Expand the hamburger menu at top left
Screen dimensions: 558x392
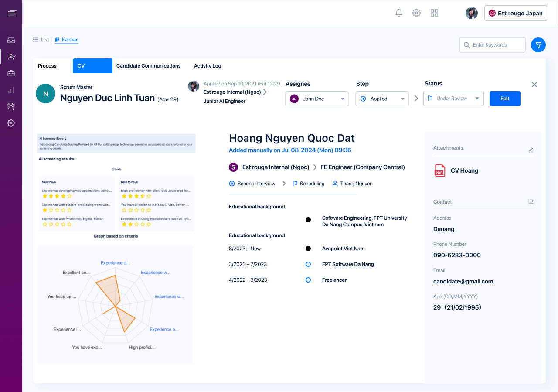click(12, 13)
